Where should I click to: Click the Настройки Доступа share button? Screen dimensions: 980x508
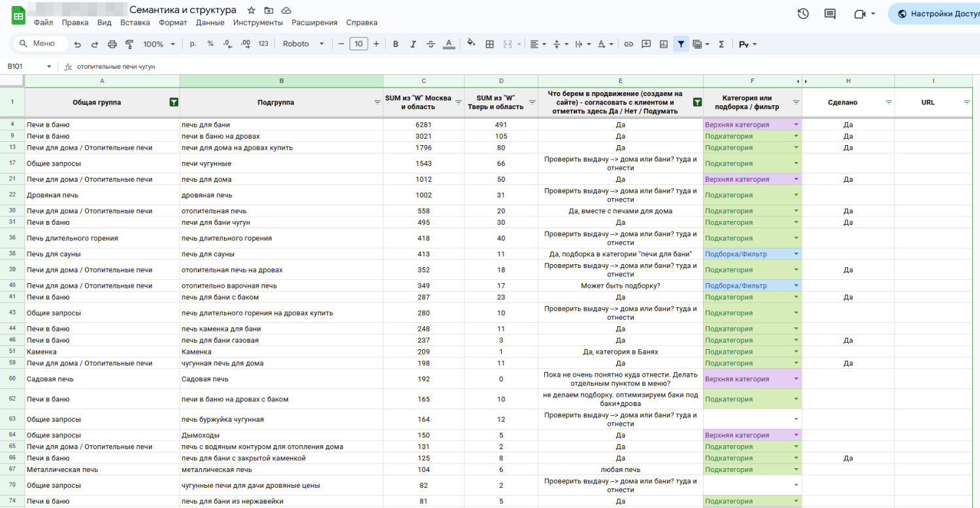coord(934,14)
